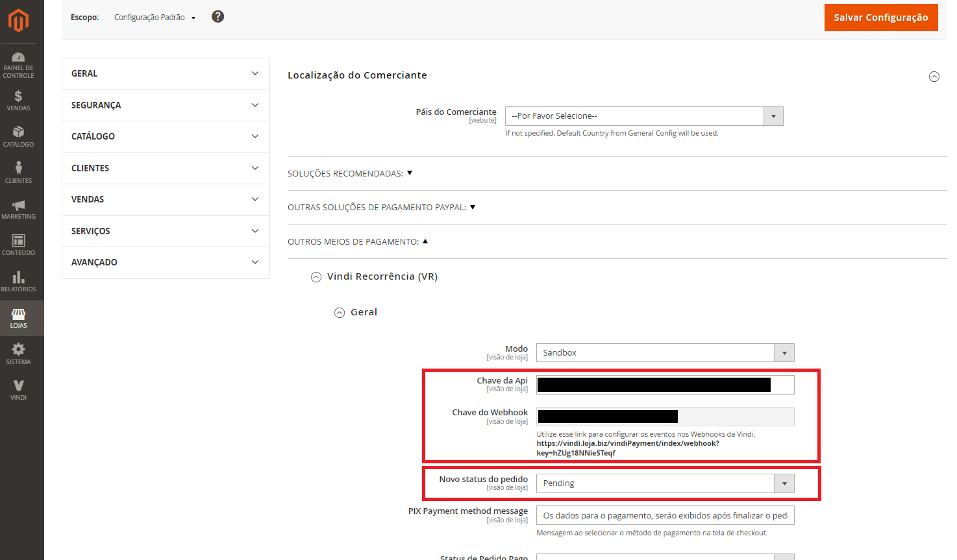957x560 pixels.
Task: Click the help question mark icon
Action: tap(218, 17)
